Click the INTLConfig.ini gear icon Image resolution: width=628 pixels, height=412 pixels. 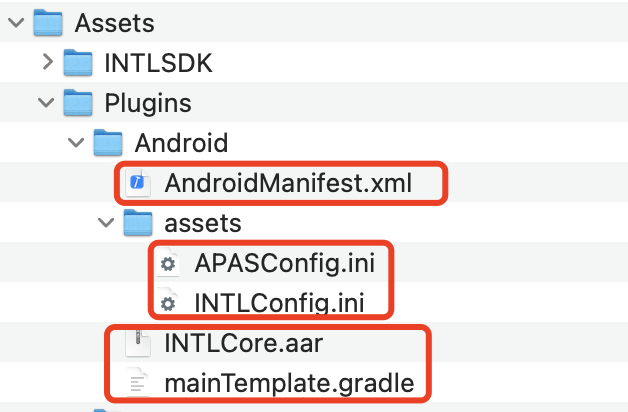click(x=167, y=302)
